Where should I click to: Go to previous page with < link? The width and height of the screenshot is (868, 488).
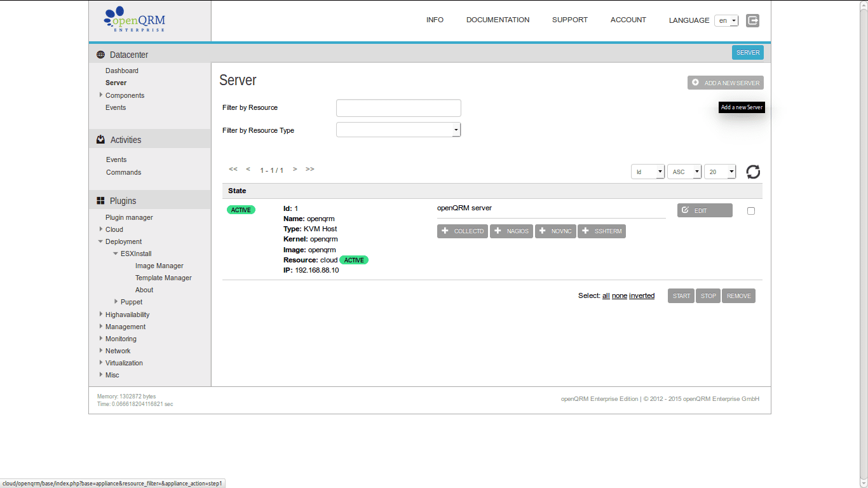[248, 169]
